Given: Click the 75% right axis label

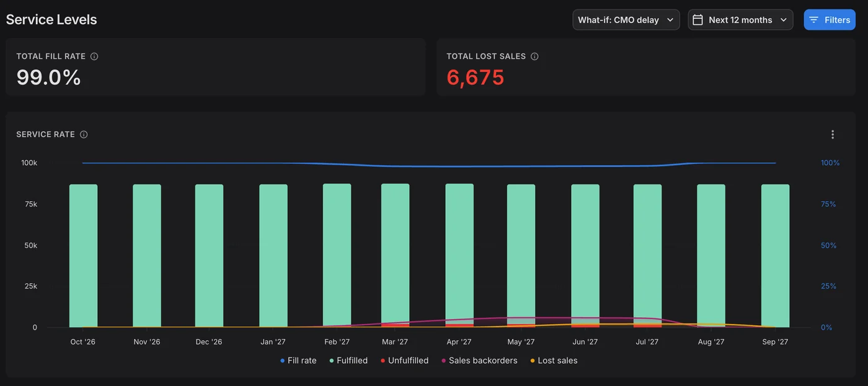Looking at the screenshot, I should (x=828, y=204).
